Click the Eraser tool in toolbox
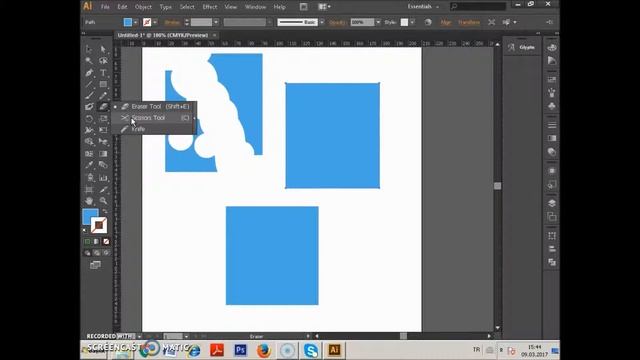The image size is (640, 360). pyautogui.click(x=103, y=107)
